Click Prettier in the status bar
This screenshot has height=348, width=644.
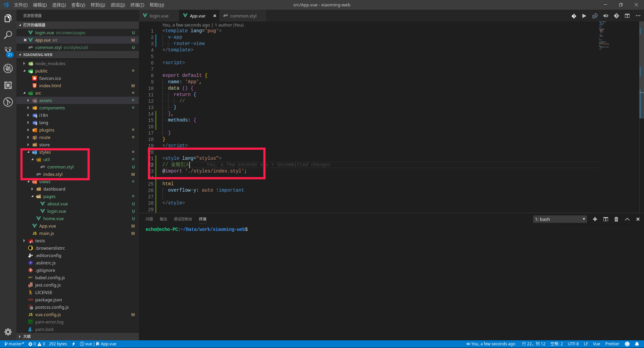612,344
